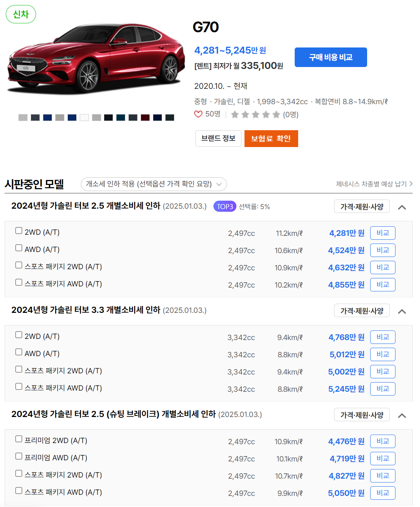Check AWD (A/T) priced 4,524만 원
Image resolution: width=420 pixels, height=507 pixels.
point(19,248)
